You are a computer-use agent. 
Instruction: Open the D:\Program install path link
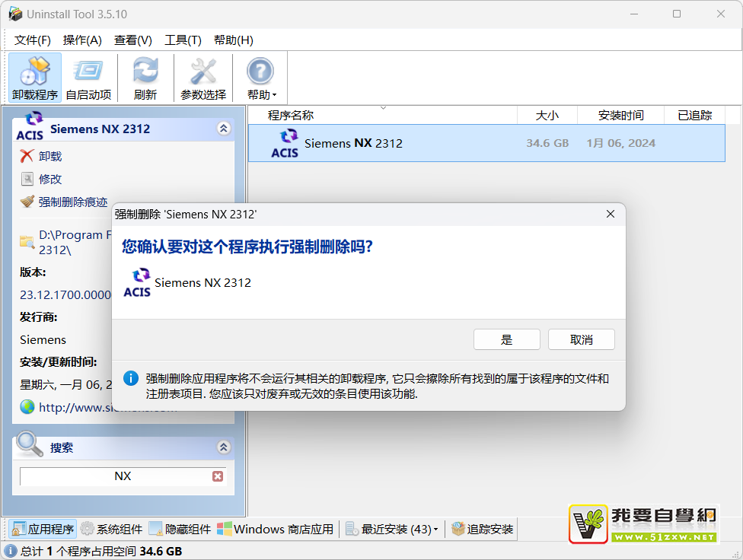click(x=75, y=242)
